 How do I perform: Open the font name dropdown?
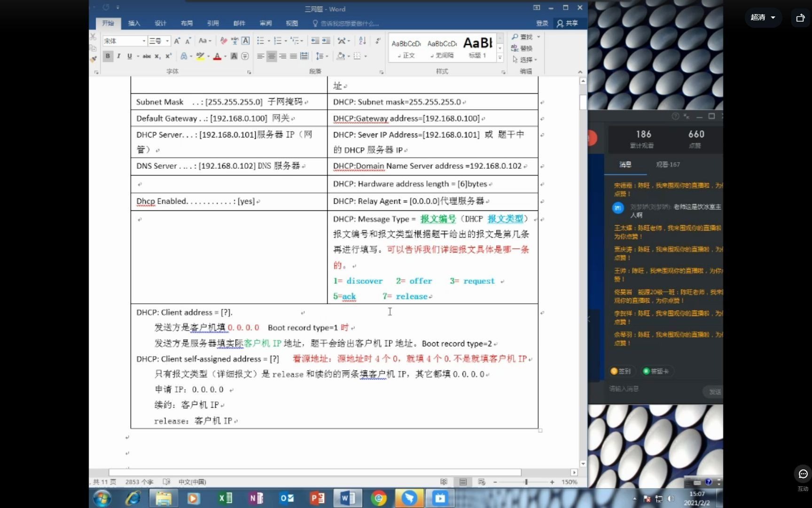[x=144, y=41]
